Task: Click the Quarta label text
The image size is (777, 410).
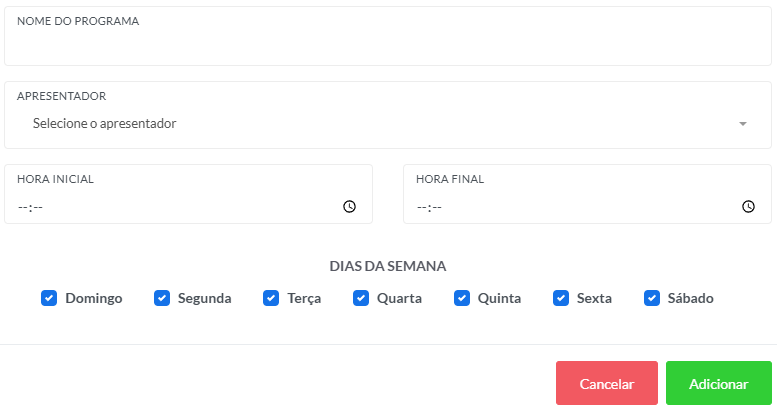Action: pos(399,298)
